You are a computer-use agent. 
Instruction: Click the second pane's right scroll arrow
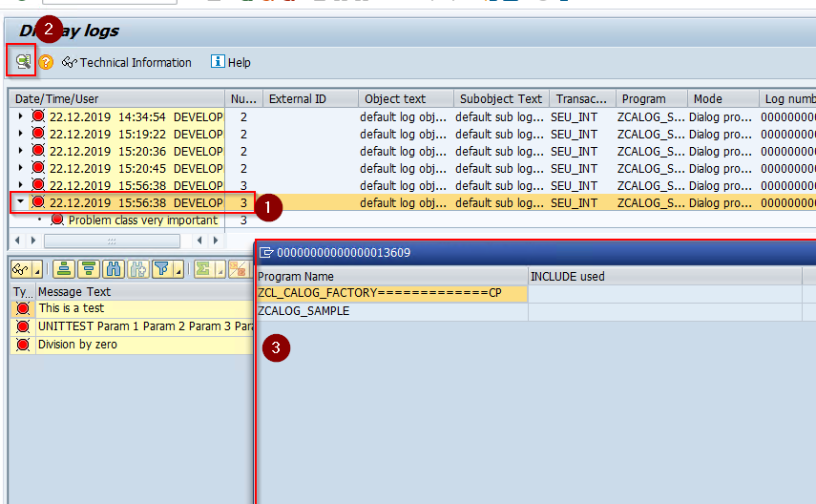coord(216,241)
